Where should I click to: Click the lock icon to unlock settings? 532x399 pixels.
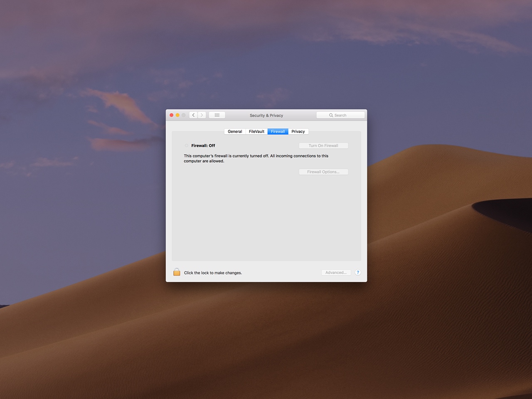177,272
